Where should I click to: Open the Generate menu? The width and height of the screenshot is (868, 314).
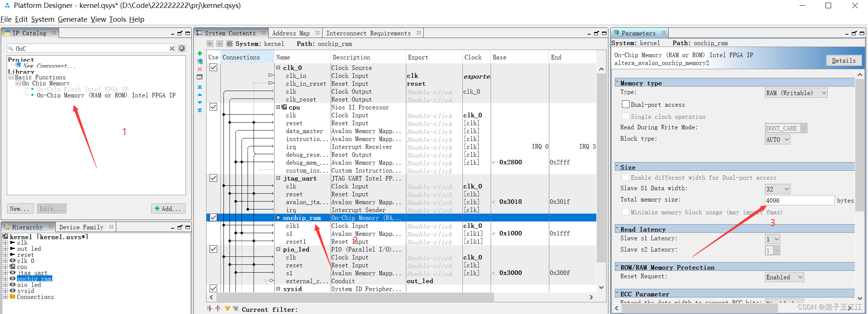pyautogui.click(x=73, y=19)
